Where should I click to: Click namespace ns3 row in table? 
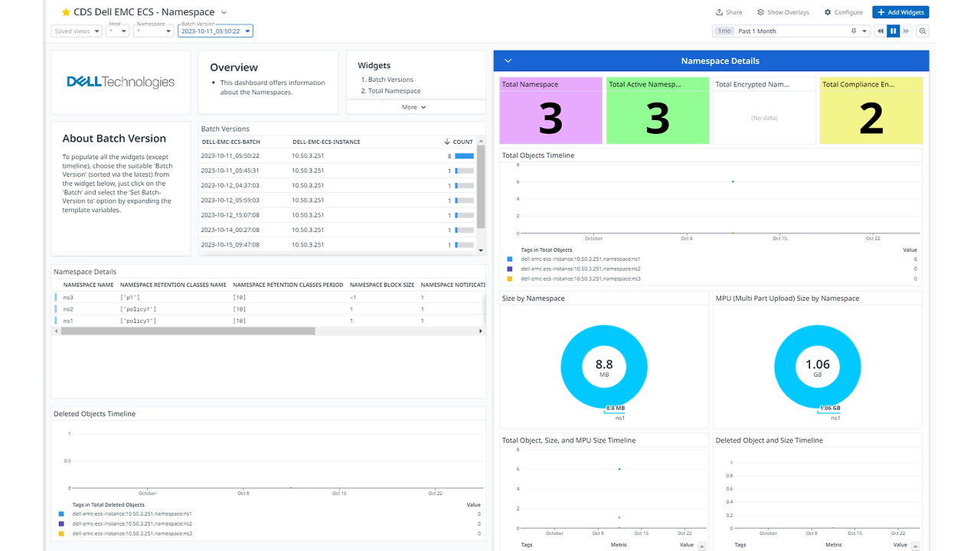(269, 297)
